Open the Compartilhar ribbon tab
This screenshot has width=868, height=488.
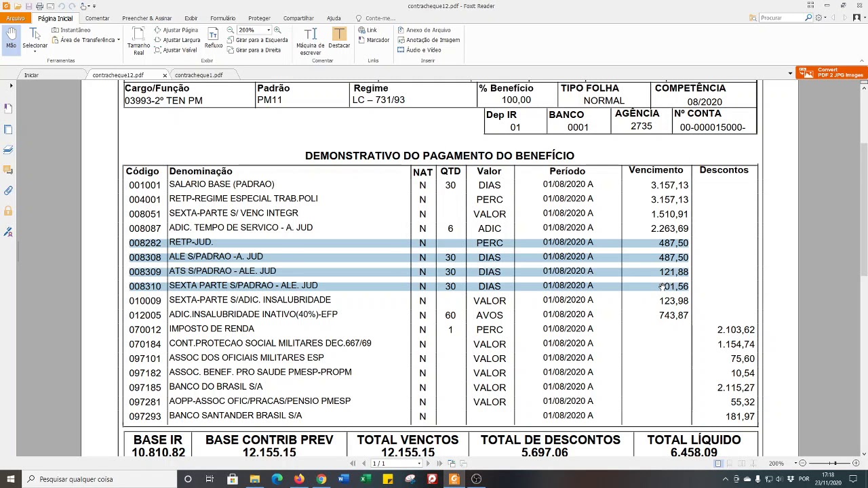point(298,18)
